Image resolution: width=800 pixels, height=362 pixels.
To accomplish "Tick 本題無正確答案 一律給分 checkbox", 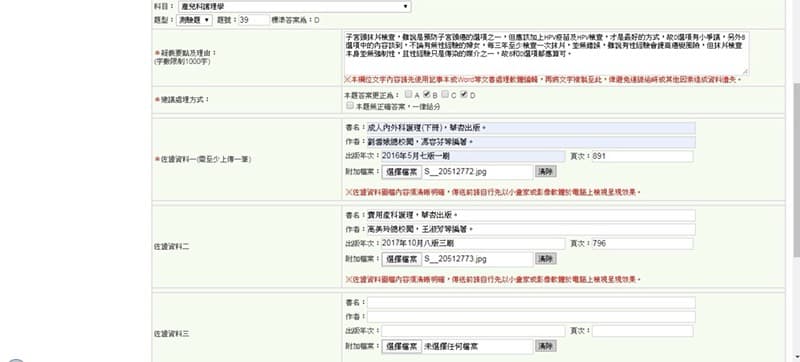I will [349, 106].
